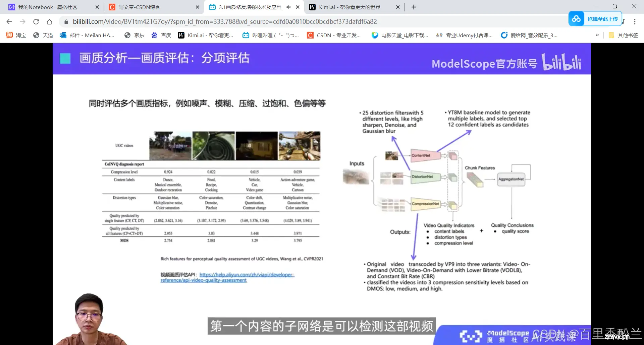This screenshot has width=644, height=345.
Task: Open the 京东 bookmark
Action: [134, 35]
